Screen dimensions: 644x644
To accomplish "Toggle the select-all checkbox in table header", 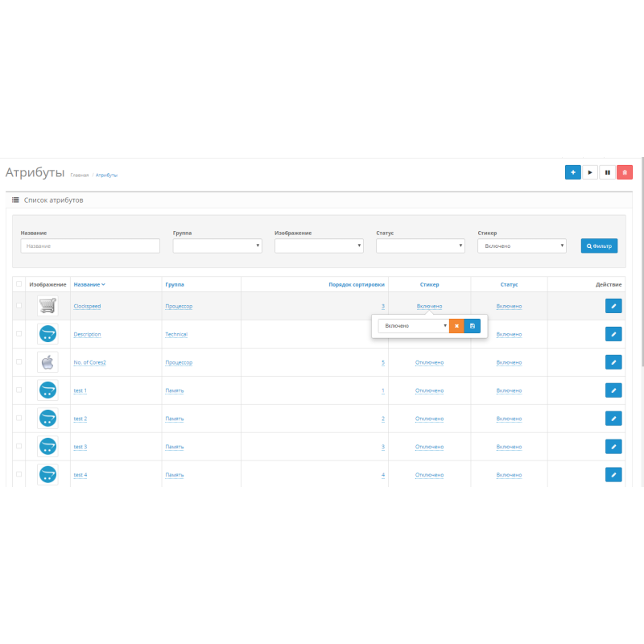I will [x=19, y=283].
